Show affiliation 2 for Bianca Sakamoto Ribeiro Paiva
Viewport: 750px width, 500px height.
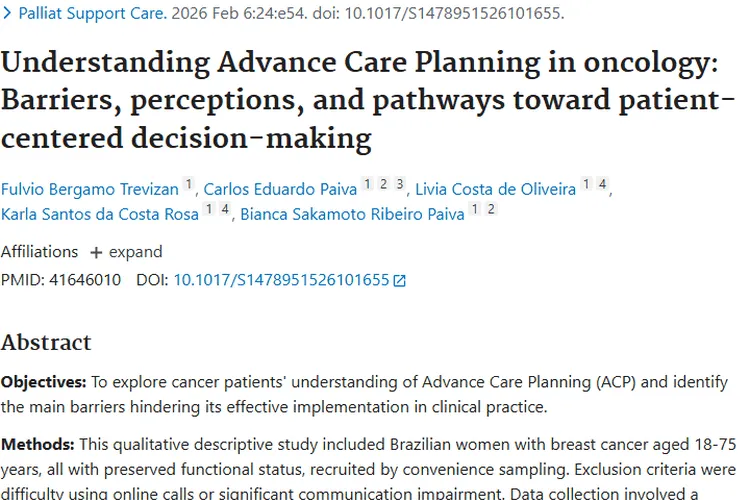point(491,210)
